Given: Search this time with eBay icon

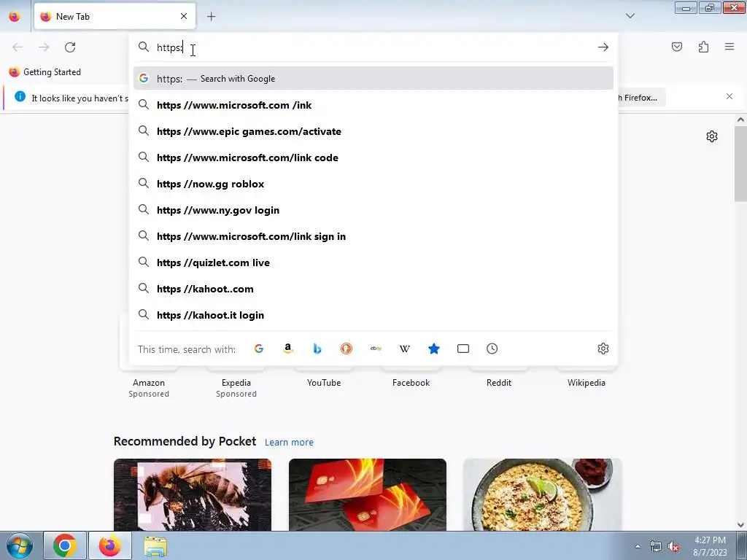Looking at the screenshot, I should (x=376, y=349).
